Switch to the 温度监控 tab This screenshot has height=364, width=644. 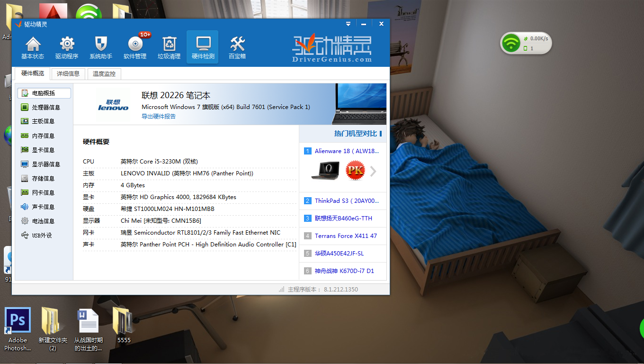tap(104, 74)
